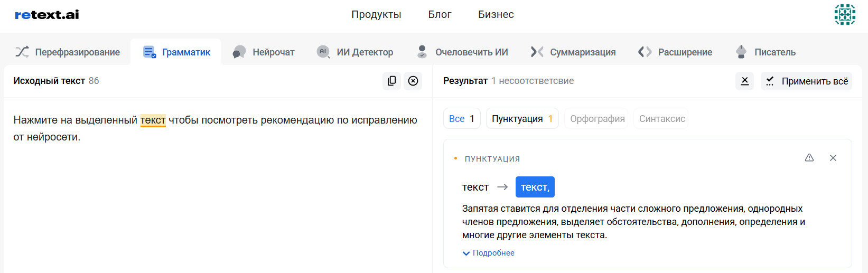Screen dimensions: 868x273
Task: Click the Расширение angle brackets icon
Action: 645,52
